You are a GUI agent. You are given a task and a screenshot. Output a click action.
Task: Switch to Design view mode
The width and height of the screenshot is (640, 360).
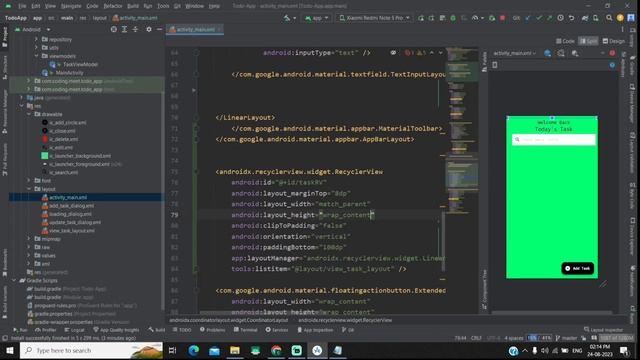(613, 41)
